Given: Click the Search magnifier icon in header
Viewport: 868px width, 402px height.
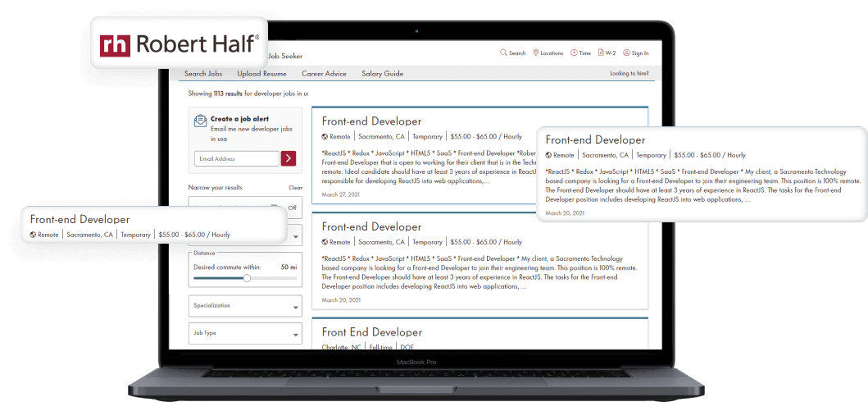Looking at the screenshot, I should 504,53.
